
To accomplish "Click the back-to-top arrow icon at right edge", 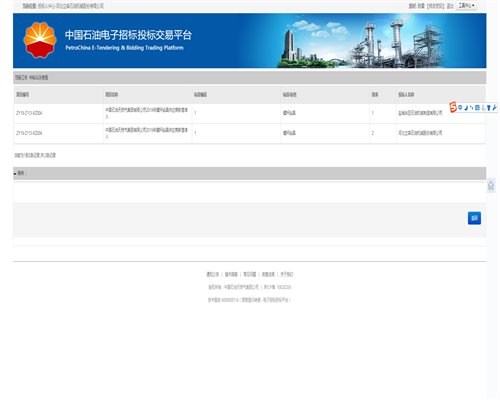I will pyautogui.click(x=491, y=185).
